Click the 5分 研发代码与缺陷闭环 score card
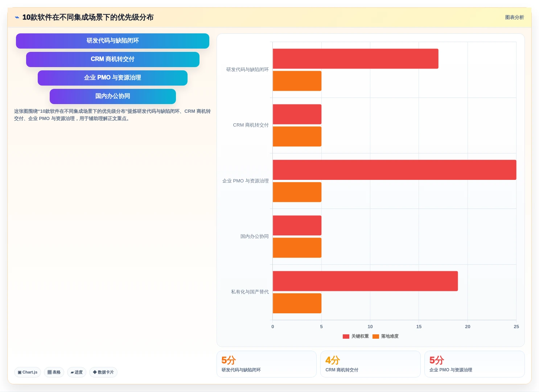Viewport: 539px width, 392px height. point(267,364)
